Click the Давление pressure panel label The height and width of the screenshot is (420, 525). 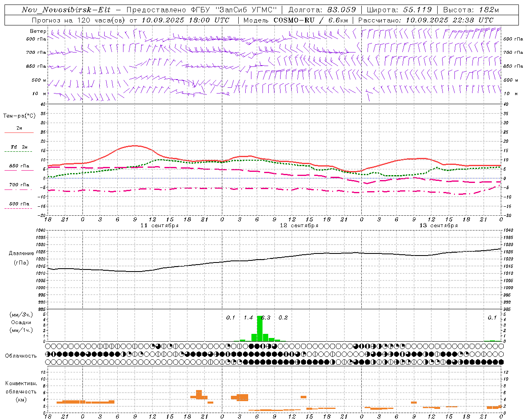coord(21,253)
